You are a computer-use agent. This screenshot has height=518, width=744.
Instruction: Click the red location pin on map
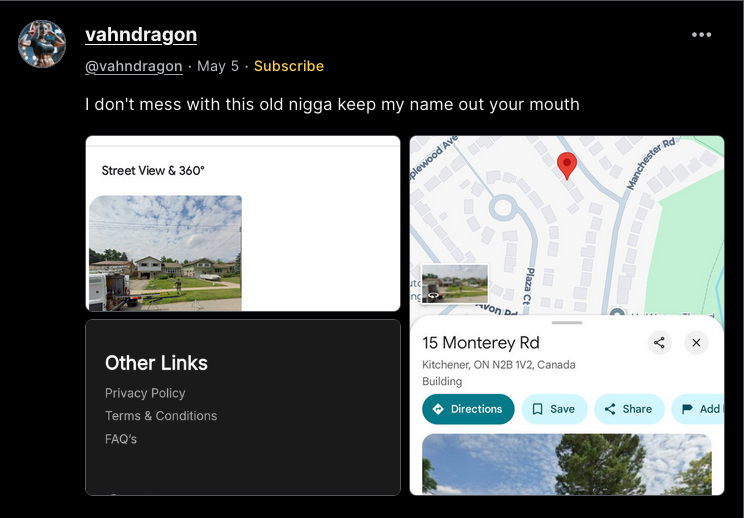pos(567,166)
